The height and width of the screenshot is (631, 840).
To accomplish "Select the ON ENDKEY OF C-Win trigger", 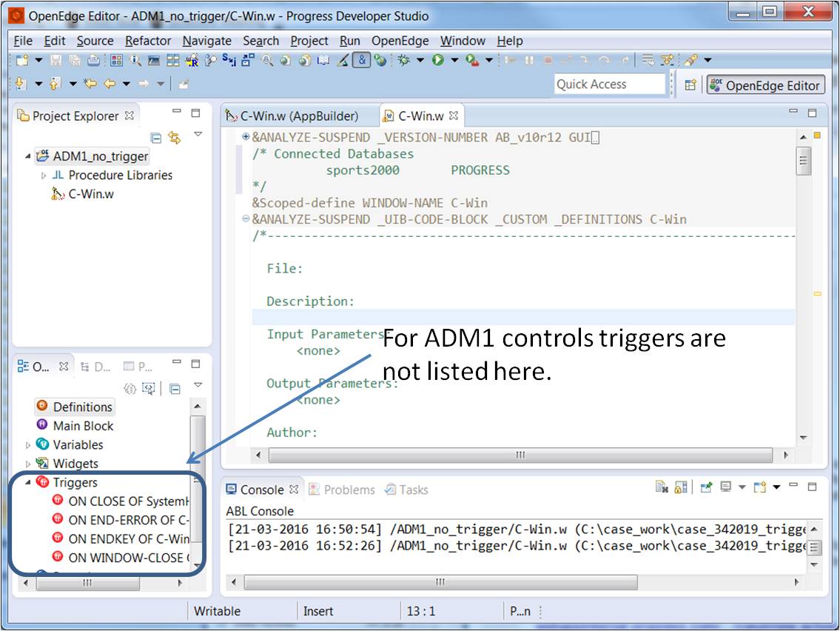I will click(129, 538).
